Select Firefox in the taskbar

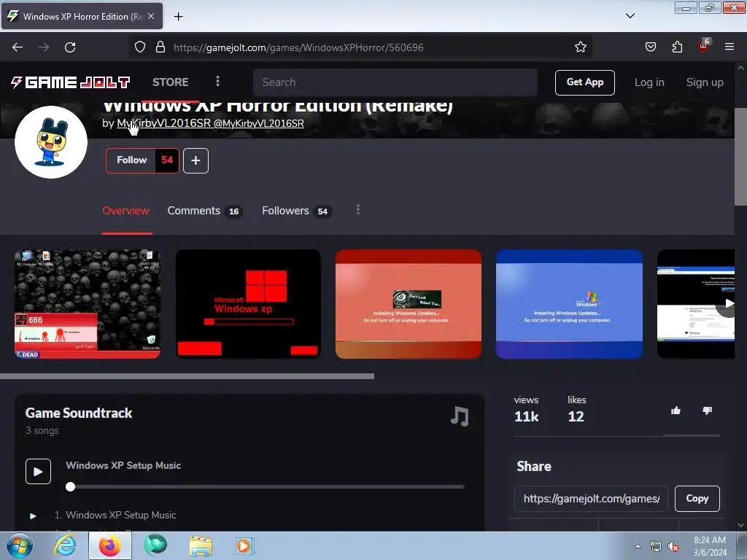[110, 545]
